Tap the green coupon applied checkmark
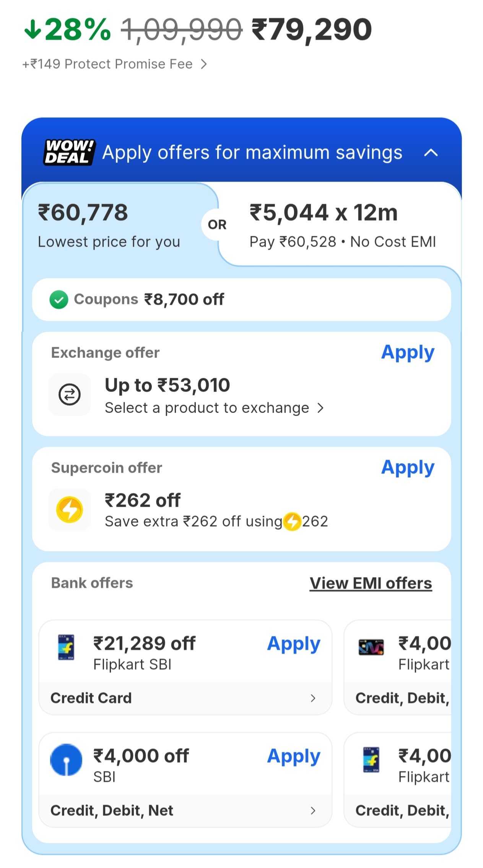Viewport: 483px width, 868px height. (59, 299)
